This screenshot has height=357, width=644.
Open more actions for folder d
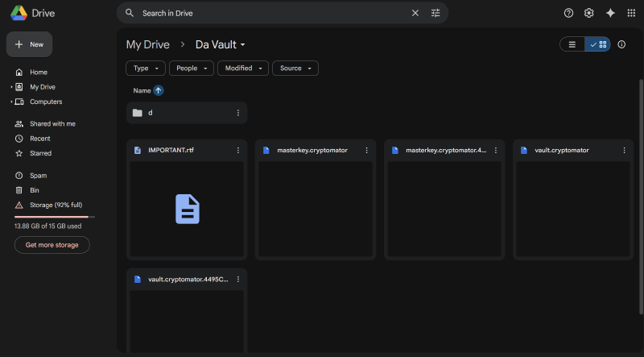click(237, 113)
